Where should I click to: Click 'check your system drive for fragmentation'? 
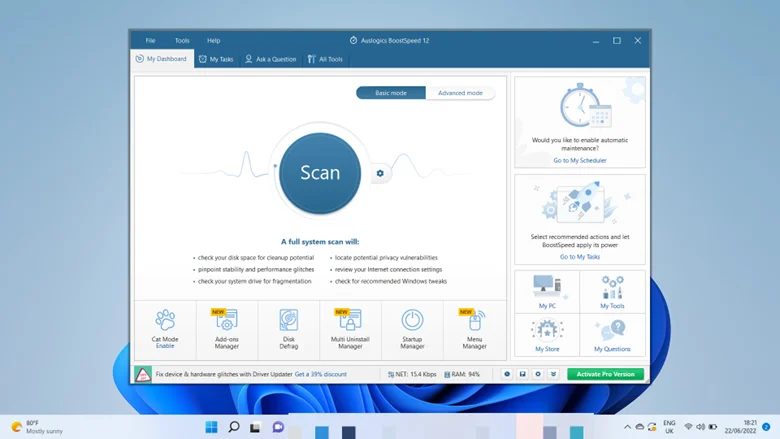point(254,281)
